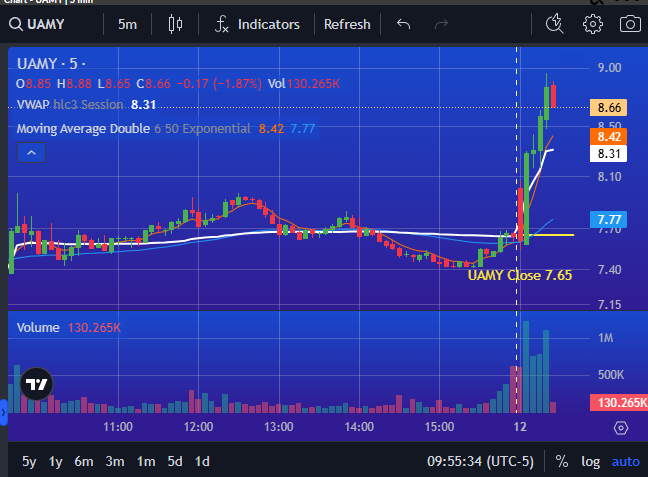Viewport: 648px width, 477px height.
Task: Click the white 8.31 VWAP price label
Action: click(x=608, y=154)
